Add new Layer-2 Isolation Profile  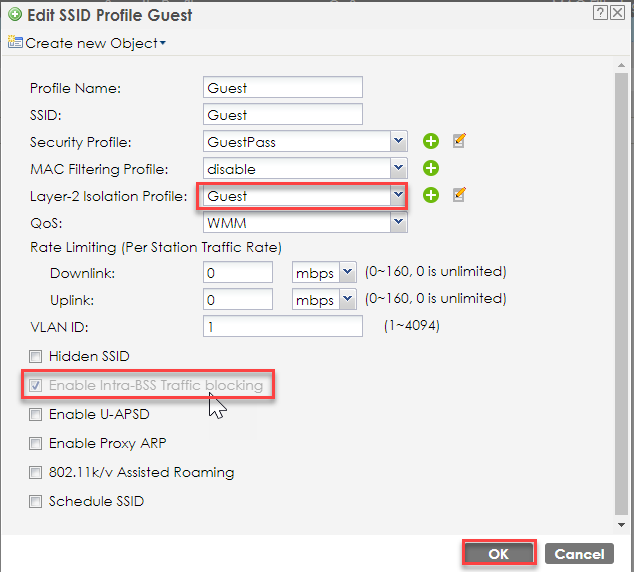pyautogui.click(x=431, y=195)
